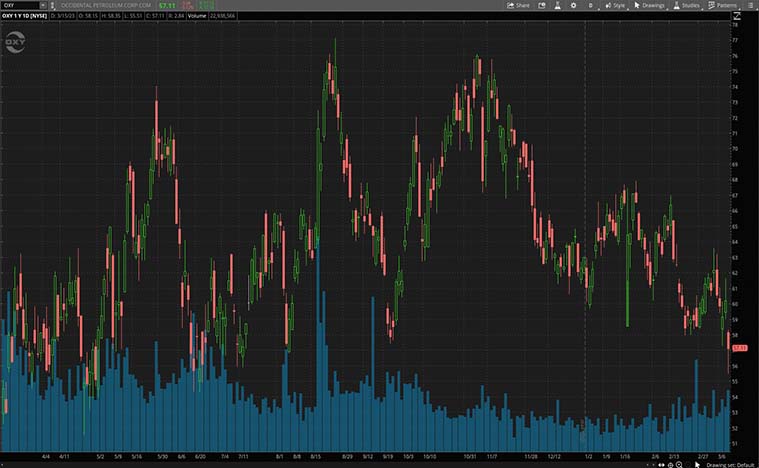Click the 76 price level on axis
759x468 pixels.
[x=735, y=56]
